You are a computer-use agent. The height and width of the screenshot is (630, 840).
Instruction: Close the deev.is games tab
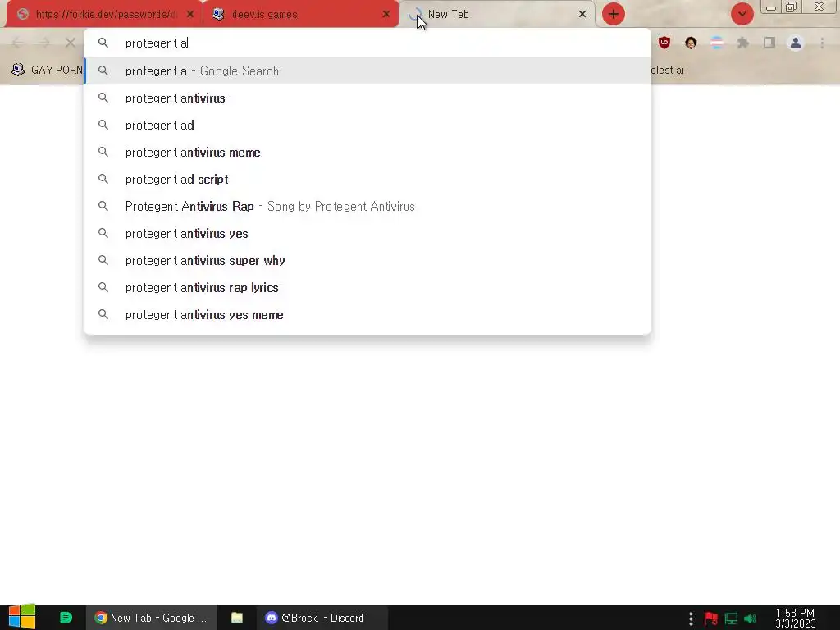click(386, 15)
